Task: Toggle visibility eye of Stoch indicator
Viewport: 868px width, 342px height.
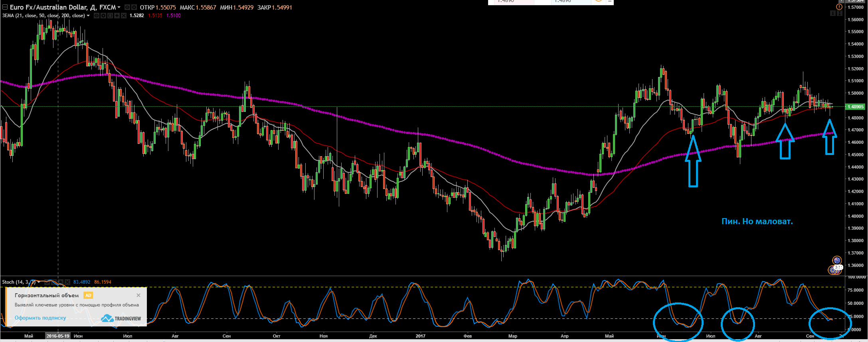Action: pos(47,282)
